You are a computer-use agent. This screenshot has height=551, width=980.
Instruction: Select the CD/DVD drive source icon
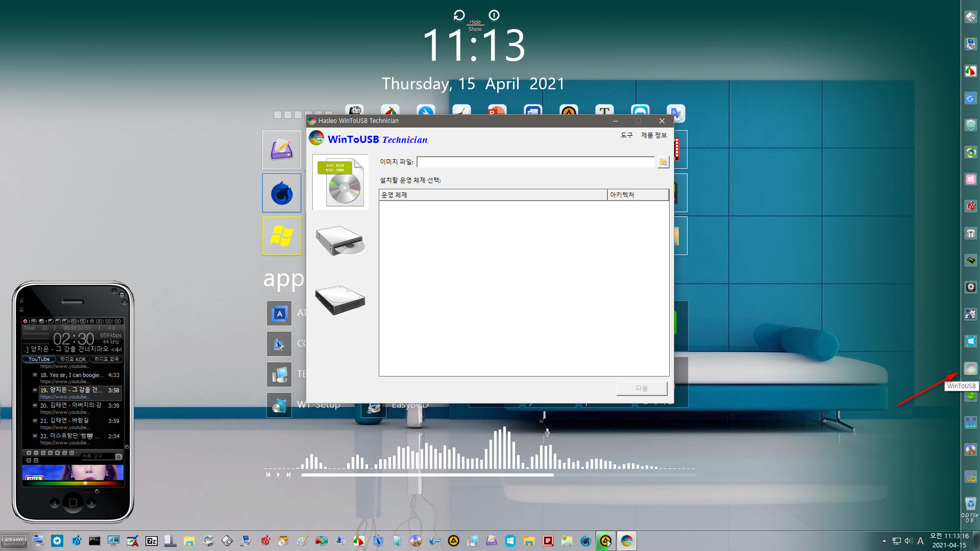tap(340, 240)
